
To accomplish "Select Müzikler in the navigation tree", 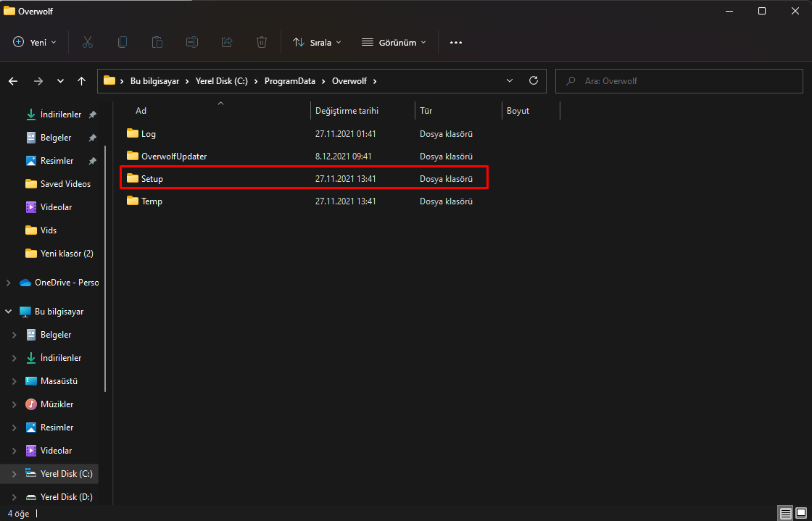I will point(57,404).
